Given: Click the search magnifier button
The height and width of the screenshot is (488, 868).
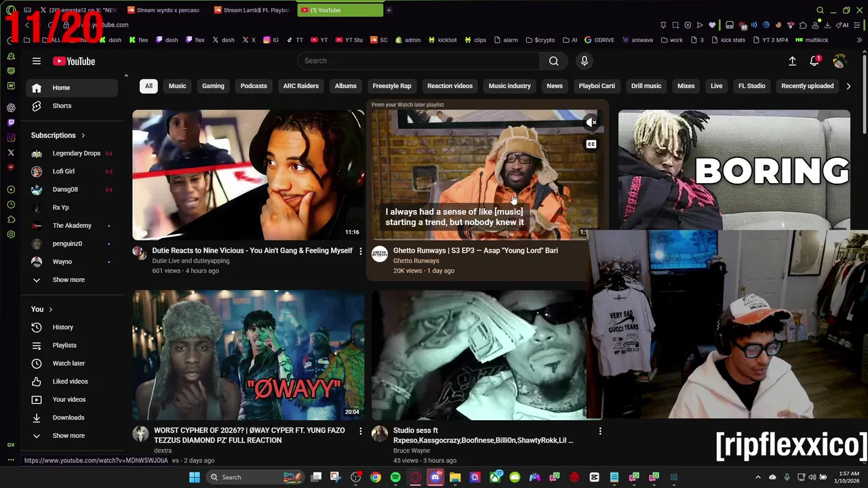Looking at the screenshot, I should (x=553, y=61).
